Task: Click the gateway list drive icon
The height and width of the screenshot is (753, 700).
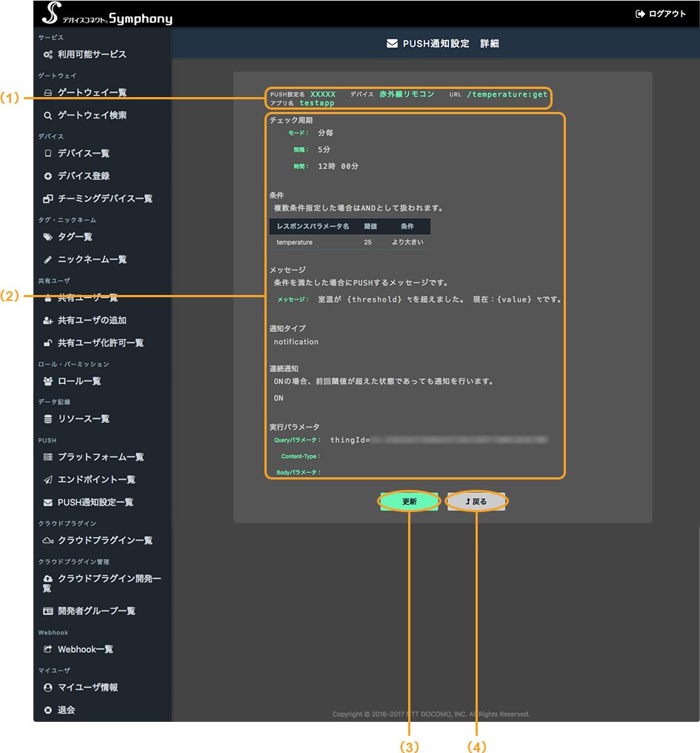Action: 48,93
